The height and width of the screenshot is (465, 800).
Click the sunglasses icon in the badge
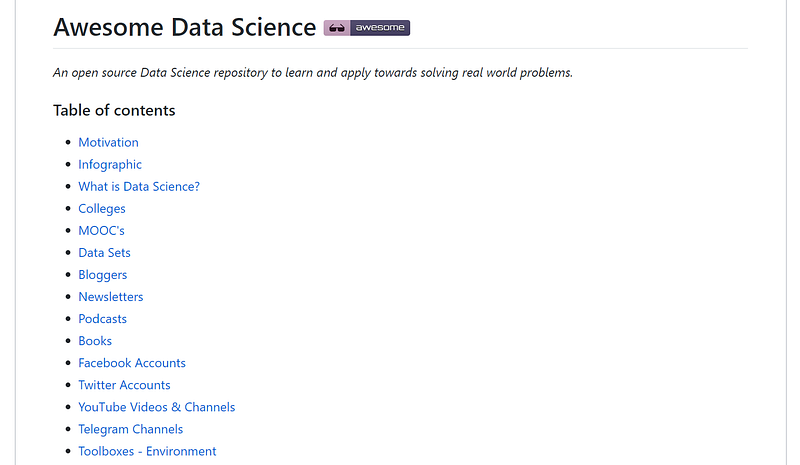tap(336, 28)
